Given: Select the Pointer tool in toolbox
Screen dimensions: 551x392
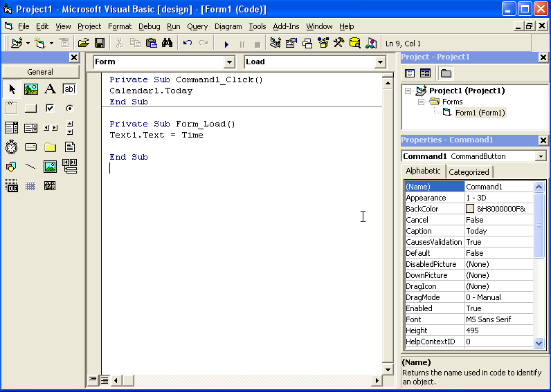Looking at the screenshot, I should (x=12, y=89).
